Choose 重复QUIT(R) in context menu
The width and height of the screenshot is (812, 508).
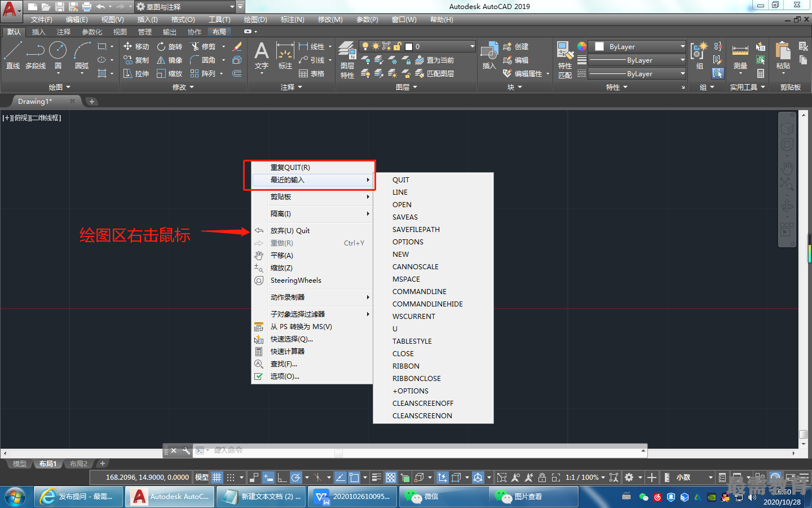pos(312,168)
